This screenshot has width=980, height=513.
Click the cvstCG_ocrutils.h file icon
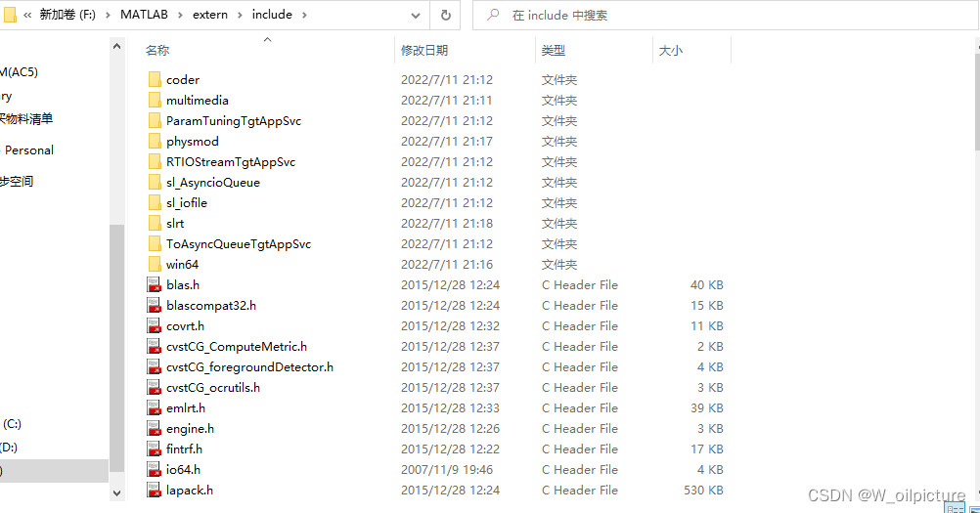pos(154,388)
